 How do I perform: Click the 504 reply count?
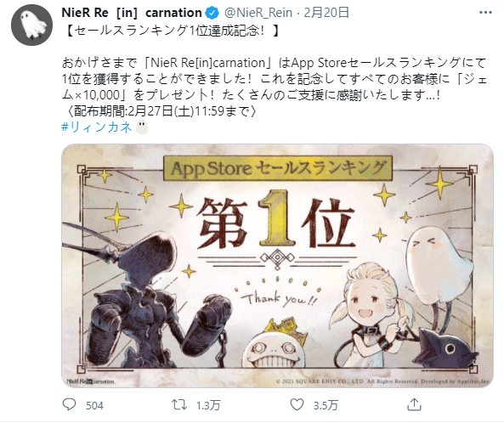coord(94,406)
